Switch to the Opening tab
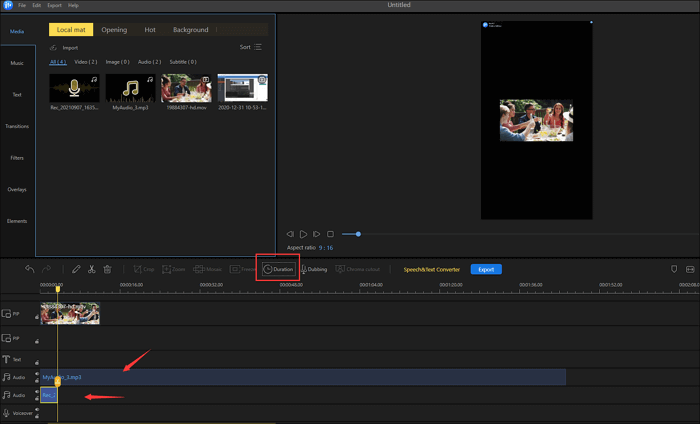 (114, 30)
